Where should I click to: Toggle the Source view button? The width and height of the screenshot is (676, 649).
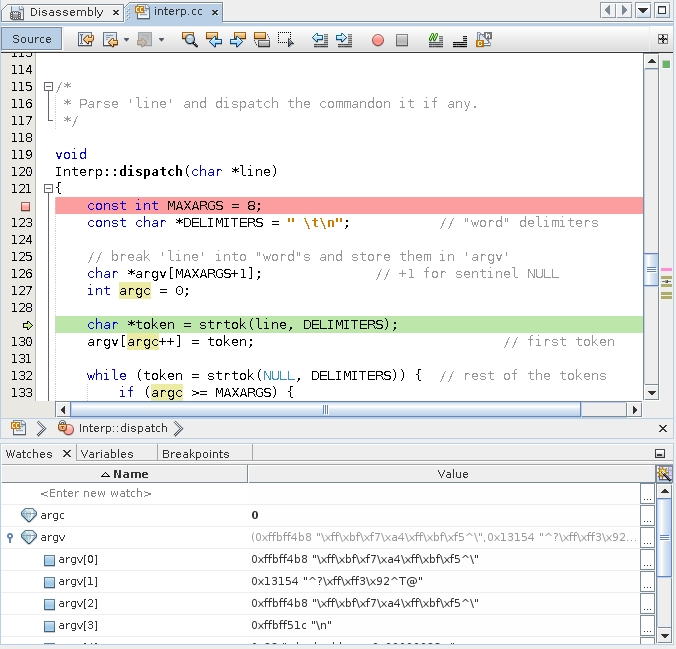(31, 39)
